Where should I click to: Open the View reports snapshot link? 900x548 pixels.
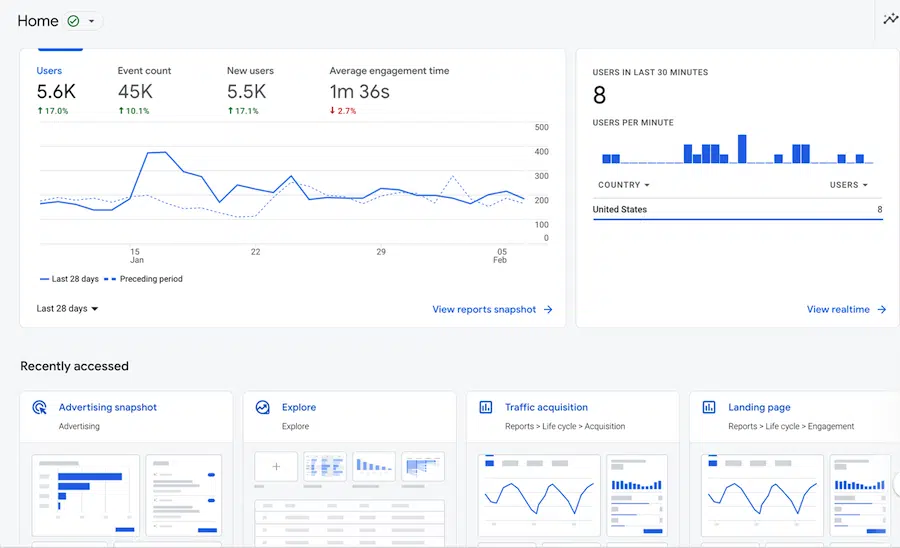tap(492, 310)
